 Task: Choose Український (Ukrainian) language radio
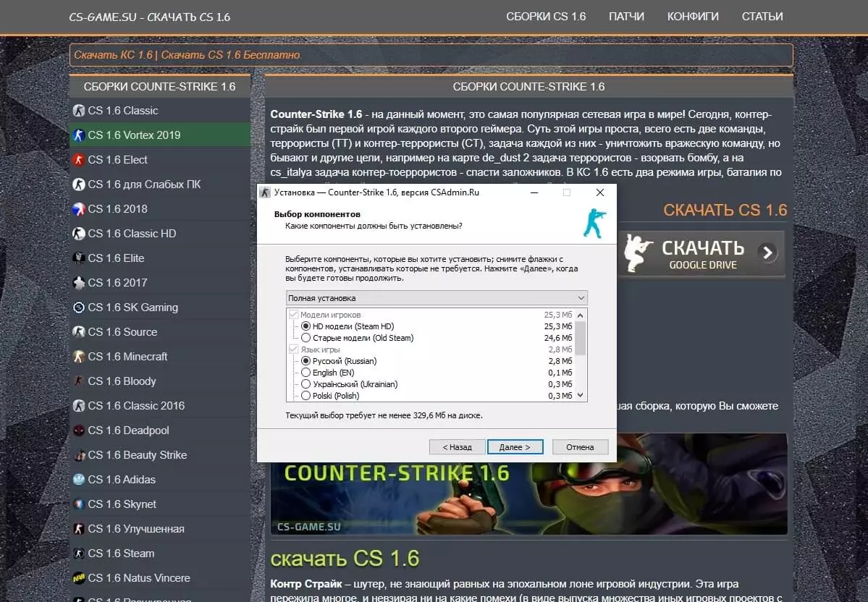click(x=306, y=384)
